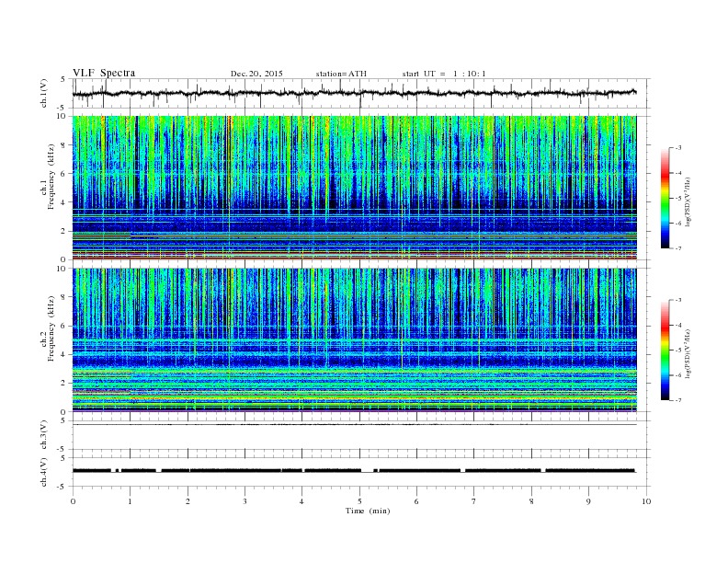
Task: Click the '9' tick on the Time axis
Action: point(588,501)
